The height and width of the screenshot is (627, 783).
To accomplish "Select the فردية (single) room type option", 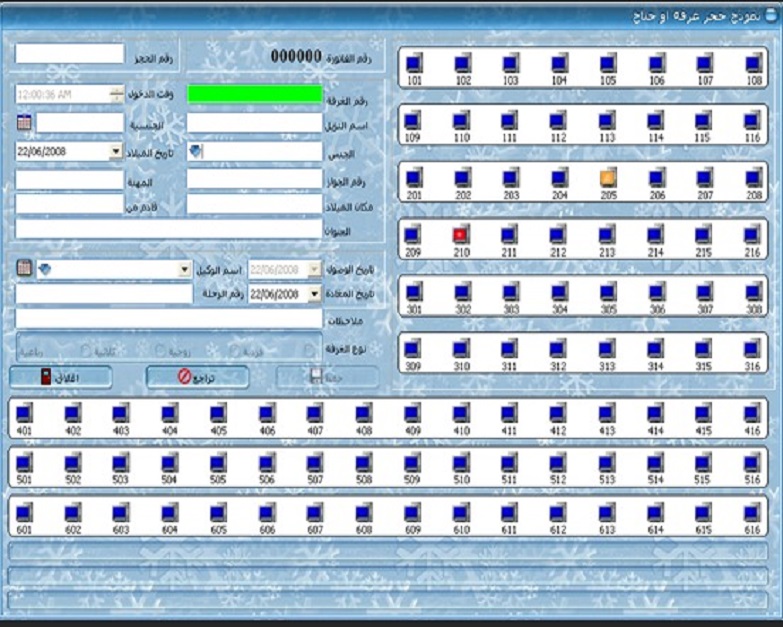I will pyautogui.click(x=233, y=352).
